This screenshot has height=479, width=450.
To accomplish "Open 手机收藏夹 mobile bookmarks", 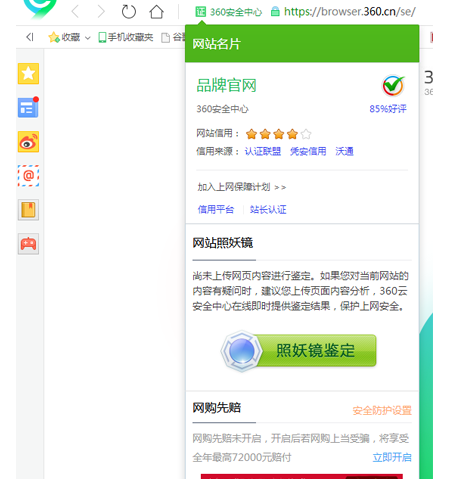I will point(126,37).
